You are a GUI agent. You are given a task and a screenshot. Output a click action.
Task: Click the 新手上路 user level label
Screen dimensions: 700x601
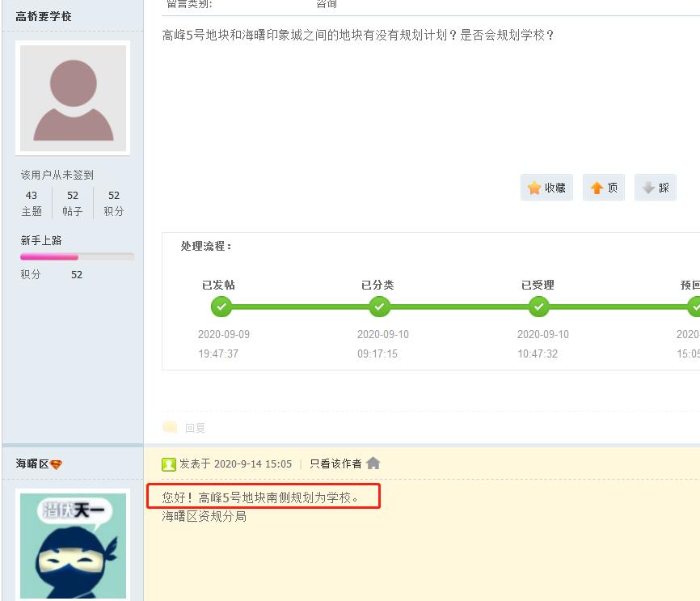click(41, 240)
